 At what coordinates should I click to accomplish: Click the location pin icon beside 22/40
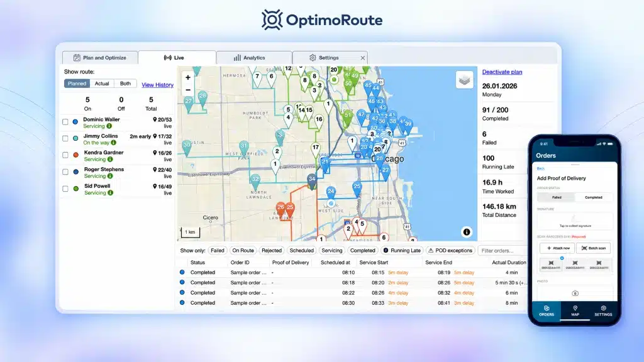[x=155, y=170]
